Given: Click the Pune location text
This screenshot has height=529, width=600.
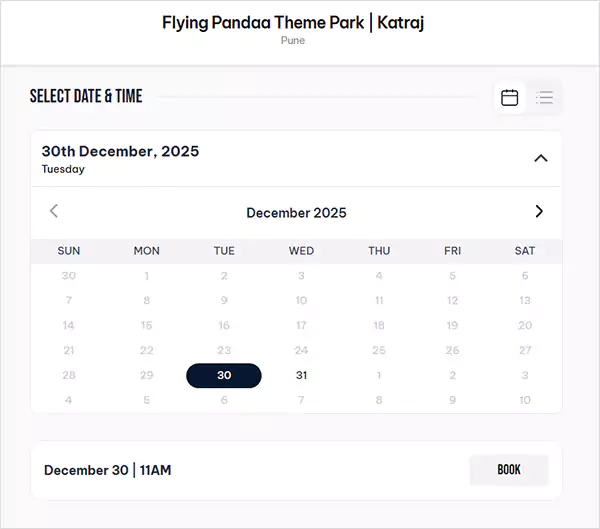Looking at the screenshot, I should point(293,41).
